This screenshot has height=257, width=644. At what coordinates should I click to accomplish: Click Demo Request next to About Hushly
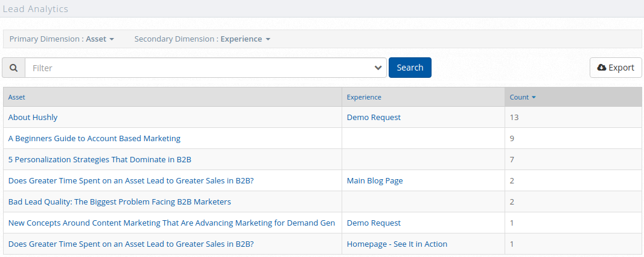[x=374, y=118]
